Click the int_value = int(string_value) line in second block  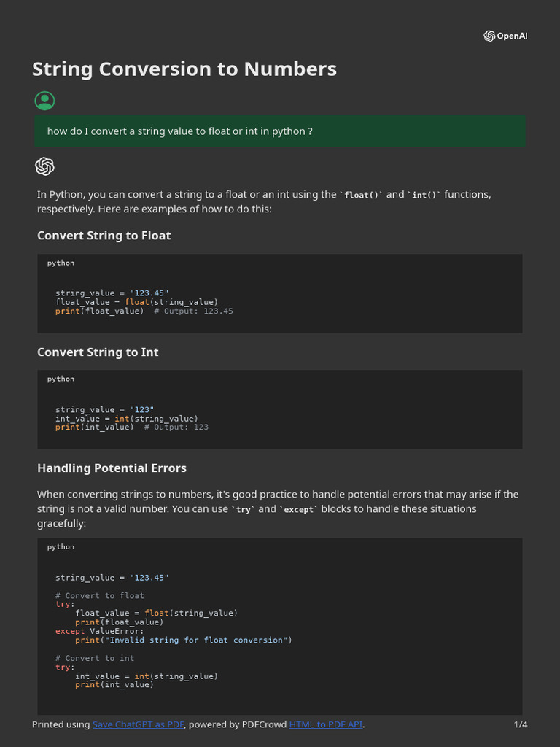(x=126, y=419)
